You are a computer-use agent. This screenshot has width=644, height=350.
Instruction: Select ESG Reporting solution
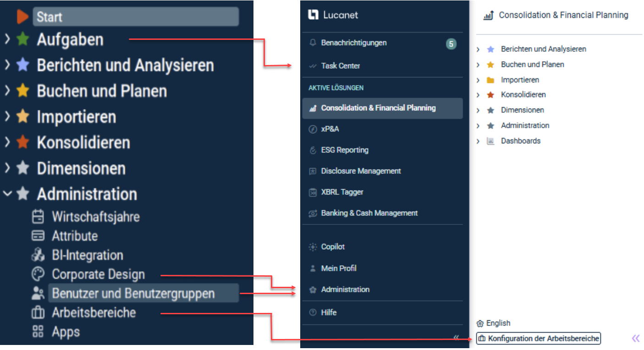pos(344,150)
